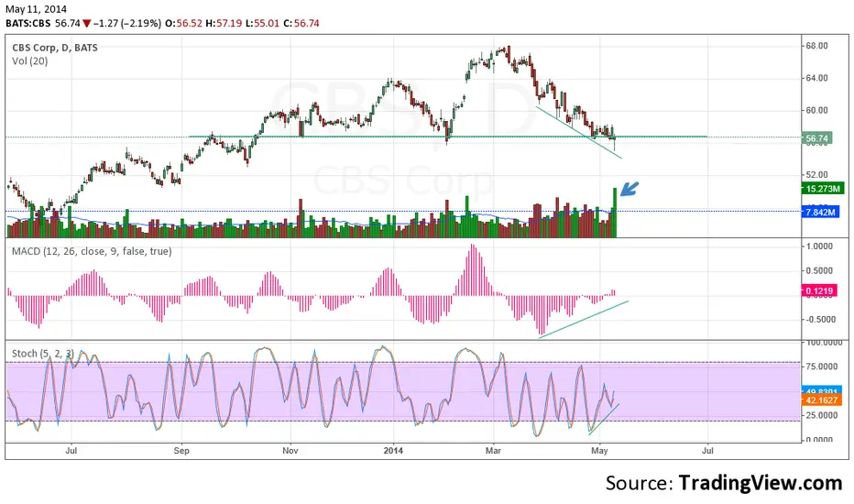Screen dimensions: 854x504
Task: Click the May label on the time axis
Action: (599, 451)
